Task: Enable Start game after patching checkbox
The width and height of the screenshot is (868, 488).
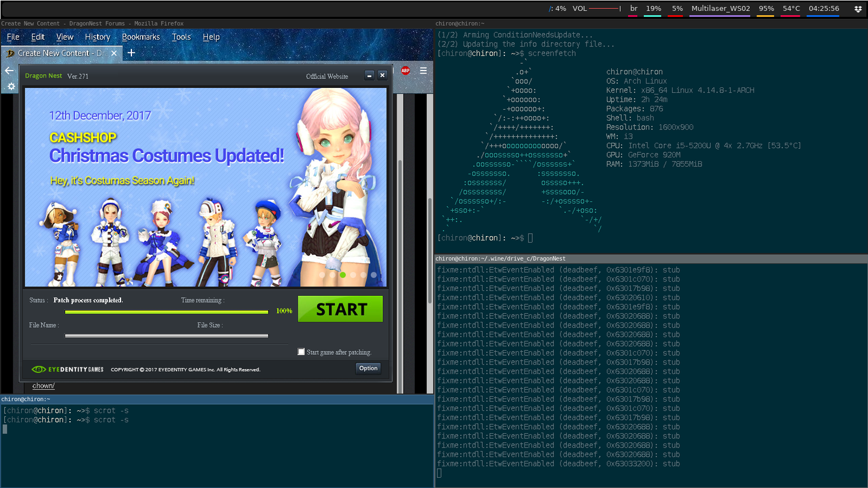Action: (301, 352)
